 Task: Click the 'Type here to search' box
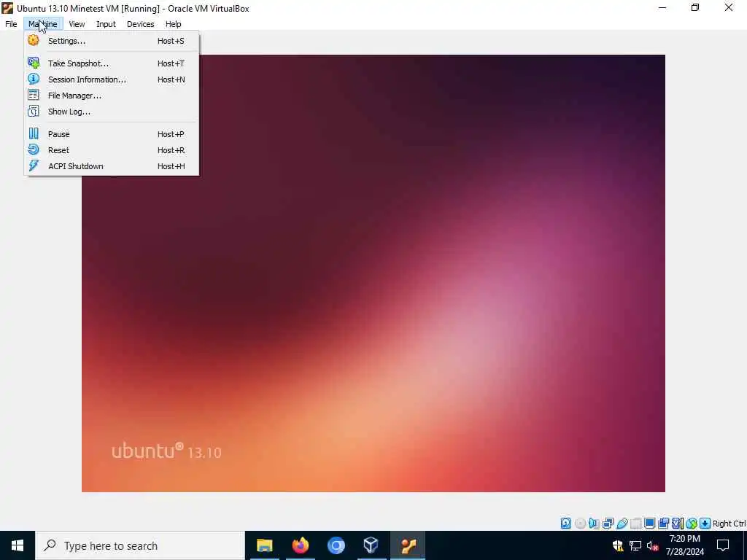tap(140, 545)
